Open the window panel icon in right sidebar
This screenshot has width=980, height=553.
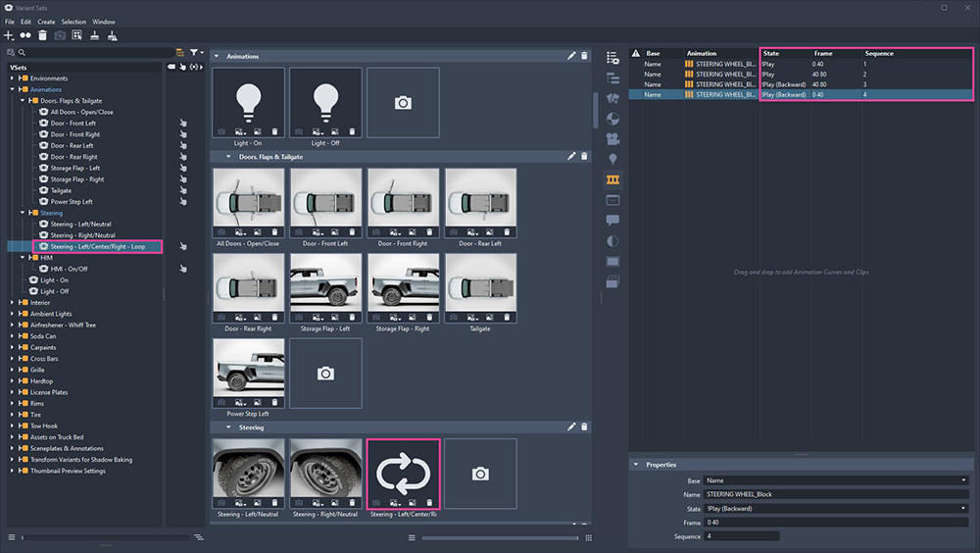612,200
